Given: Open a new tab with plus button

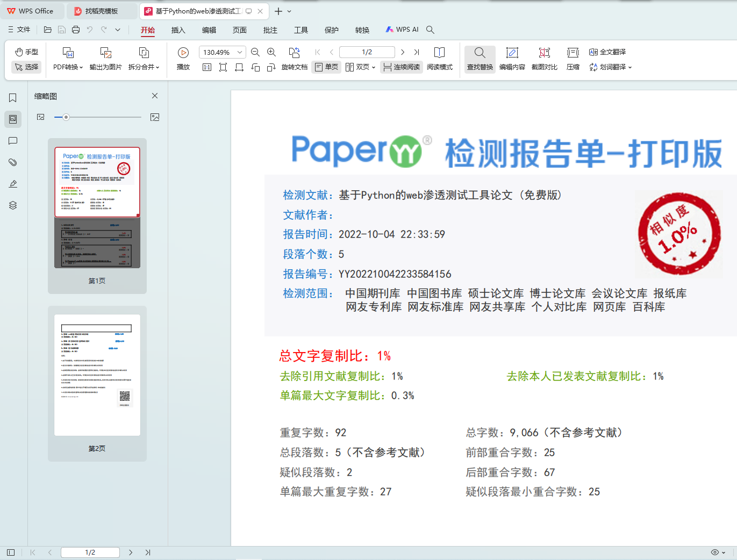Looking at the screenshot, I should click(278, 11).
